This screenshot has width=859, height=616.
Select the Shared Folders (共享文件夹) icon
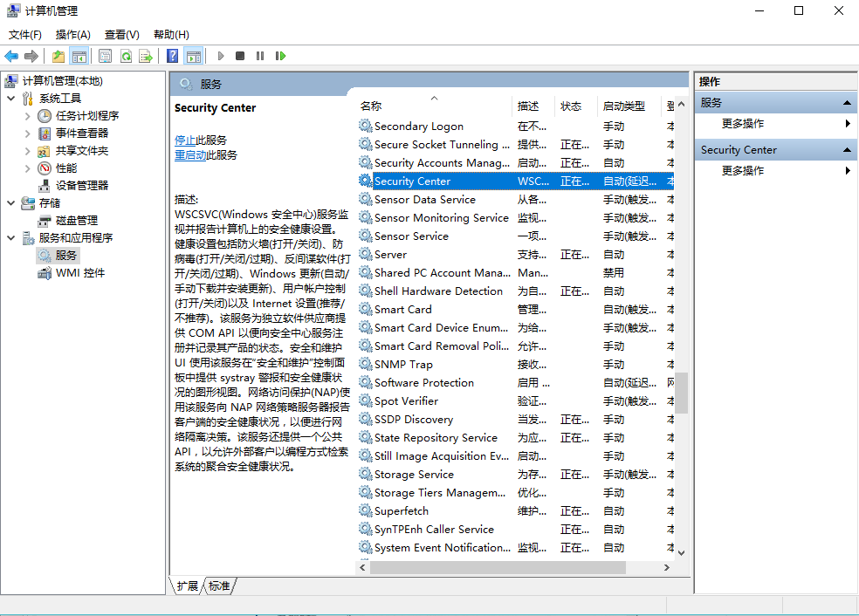45,151
